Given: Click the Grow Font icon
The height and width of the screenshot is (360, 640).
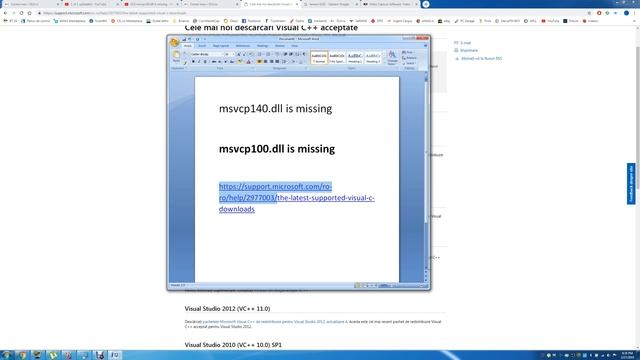Looking at the screenshot, I should pos(239,54).
